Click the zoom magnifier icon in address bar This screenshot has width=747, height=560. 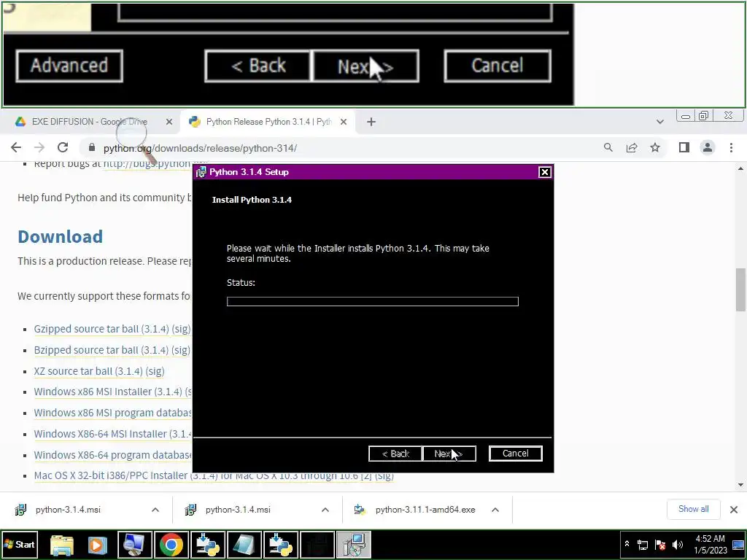(x=608, y=147)
